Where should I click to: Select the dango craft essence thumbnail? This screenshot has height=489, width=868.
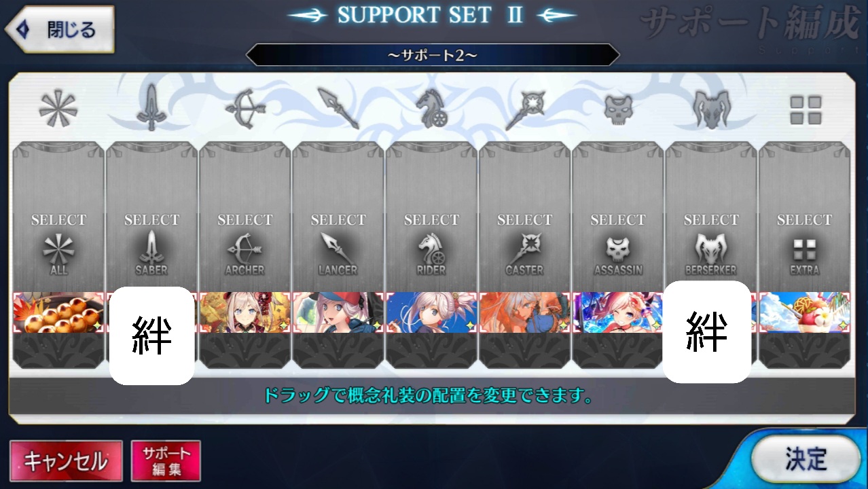[x=58, y=312]
